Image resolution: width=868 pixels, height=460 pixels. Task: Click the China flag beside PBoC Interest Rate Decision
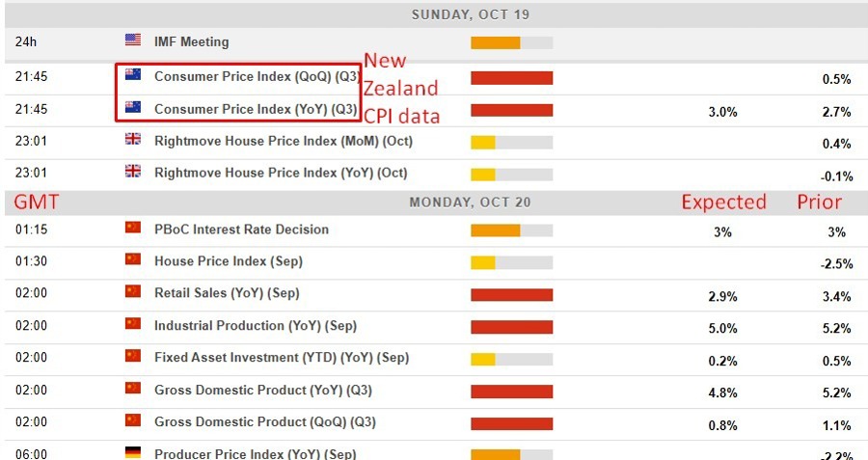133,228
